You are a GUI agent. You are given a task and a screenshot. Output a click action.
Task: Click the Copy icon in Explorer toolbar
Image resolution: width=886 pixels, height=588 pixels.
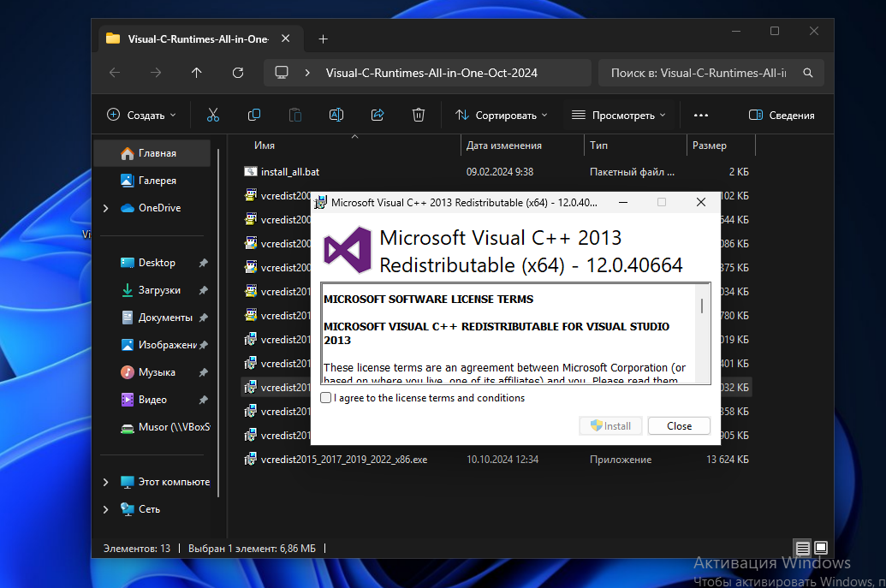point(254,116)
